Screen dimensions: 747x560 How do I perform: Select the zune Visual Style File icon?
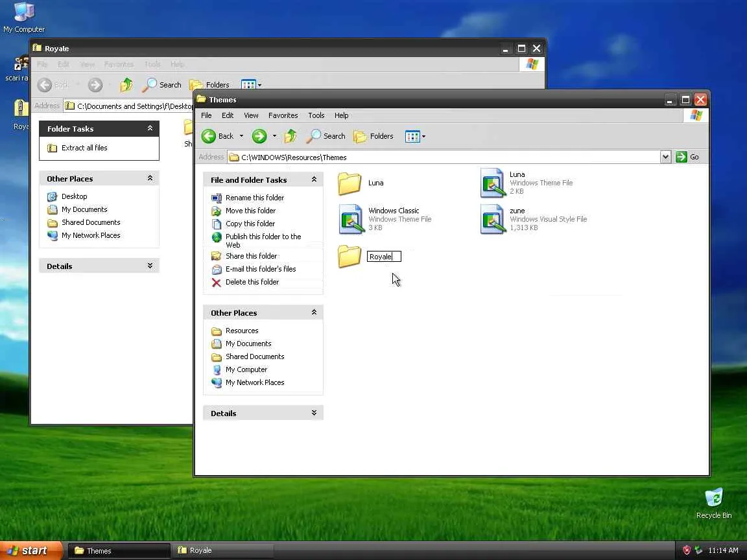[x=493, y=220]
